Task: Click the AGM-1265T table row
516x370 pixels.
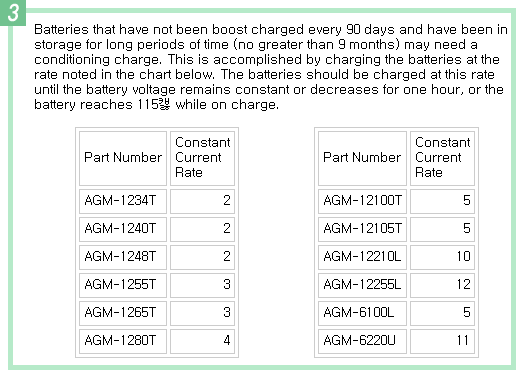Action: [157, 313]
